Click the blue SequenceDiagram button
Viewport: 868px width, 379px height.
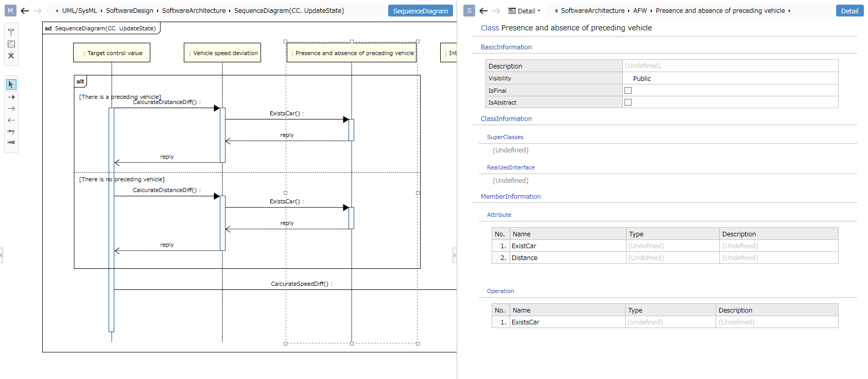point(421,11)
